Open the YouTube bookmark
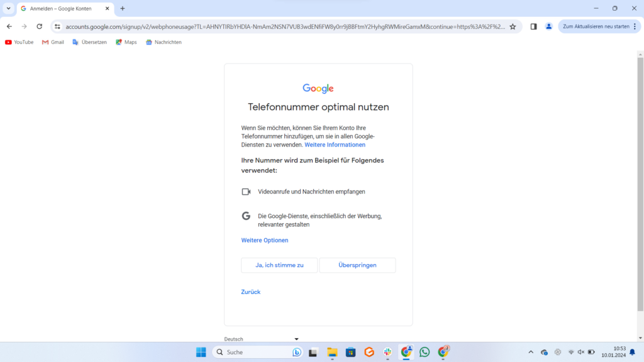Image resolution: width=644 pixels, height=362 pixels. [x=19, y=42]
